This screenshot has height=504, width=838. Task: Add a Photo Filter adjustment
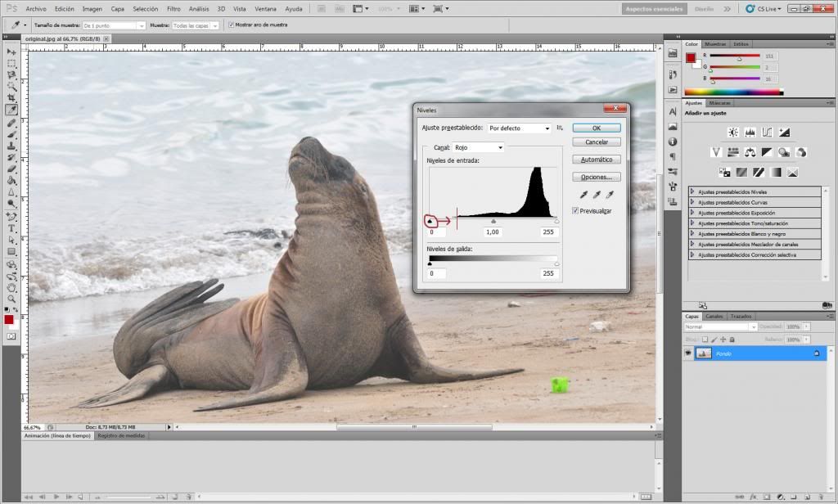tap(784, 152)
